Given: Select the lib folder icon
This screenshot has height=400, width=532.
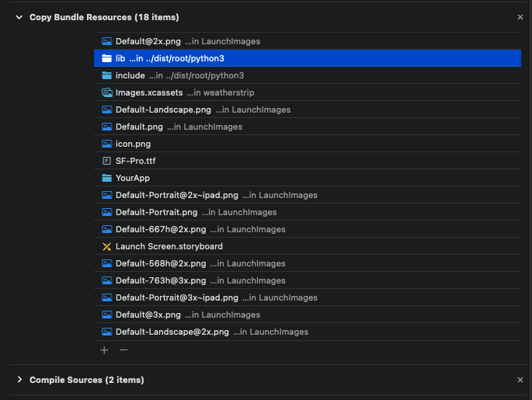Looking at the screenshot, I should pyautogui.click(x=106, y=58).
